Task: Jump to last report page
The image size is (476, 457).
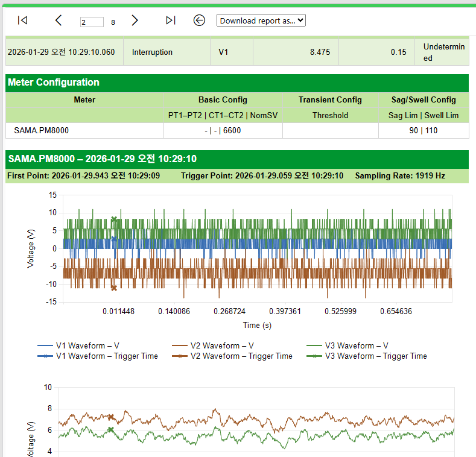Action: click(x=171, y=20)
